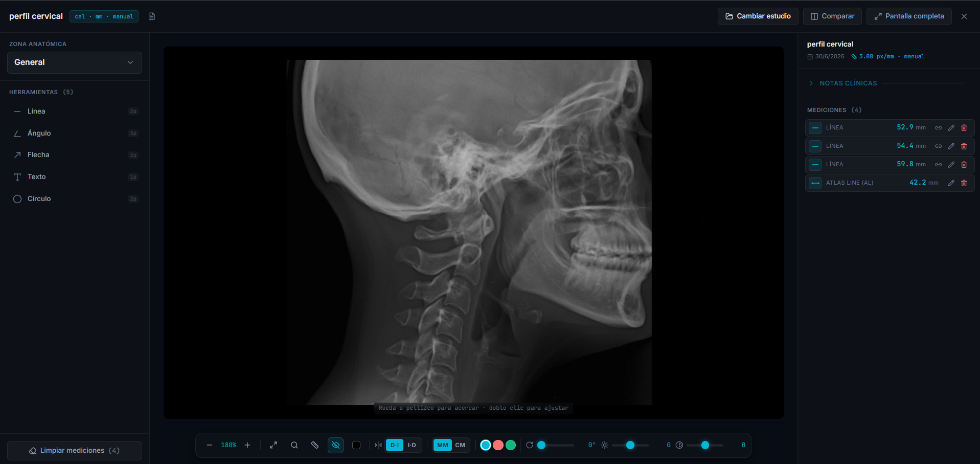The image size is (980, 464).
Task: Click the Herramientas (5) heading
Action: (41, 92)
